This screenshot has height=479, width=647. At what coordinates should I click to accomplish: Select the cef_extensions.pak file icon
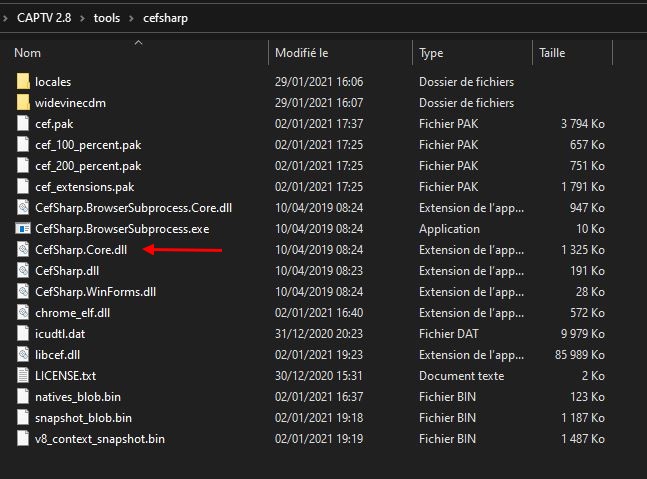[23, 187]
